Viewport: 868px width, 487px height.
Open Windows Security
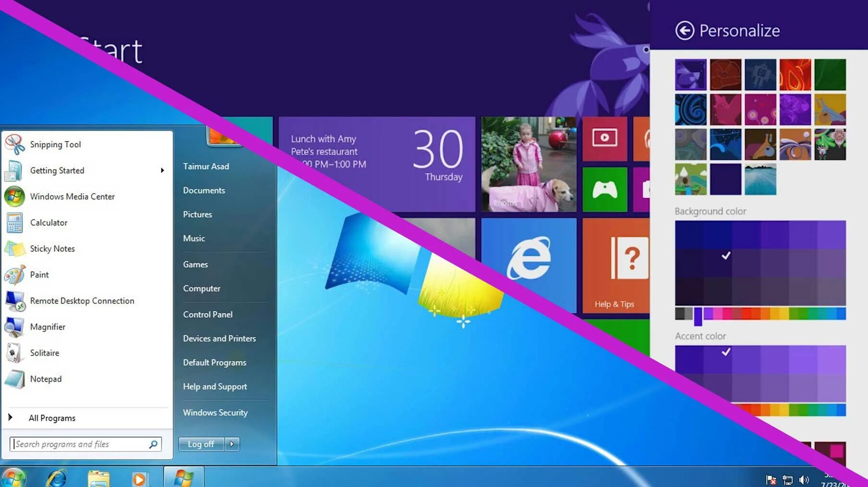215,413
